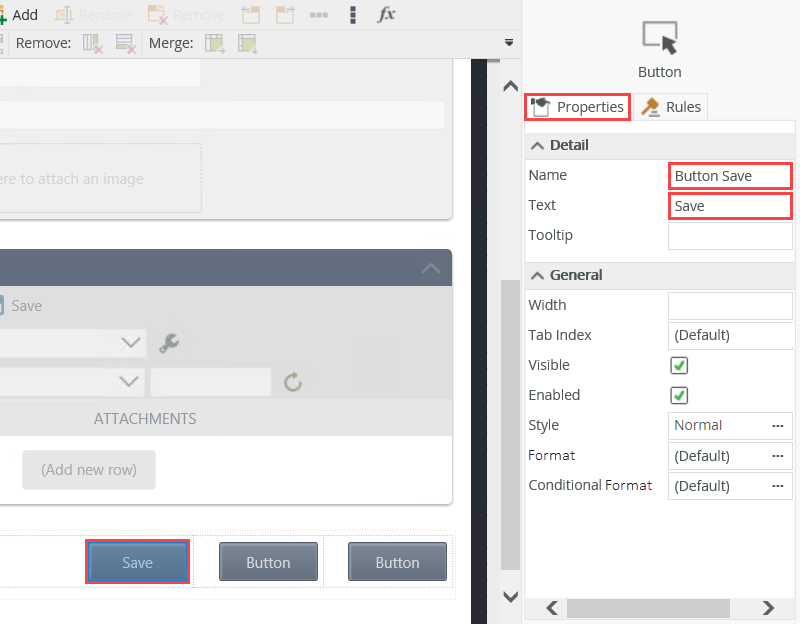Open the Properties tab

577,106
